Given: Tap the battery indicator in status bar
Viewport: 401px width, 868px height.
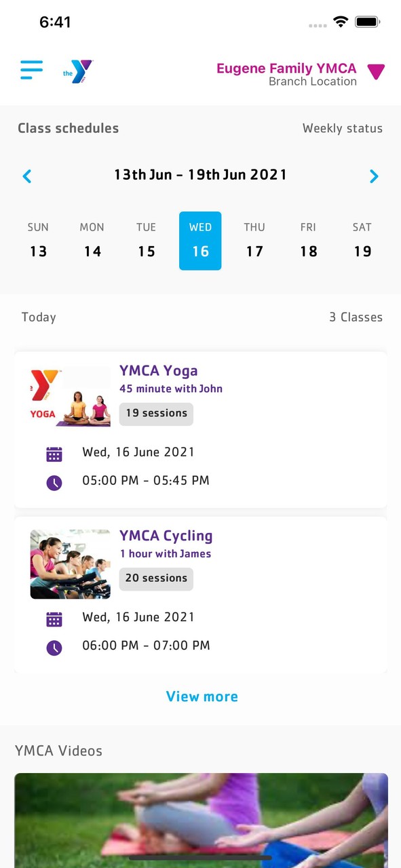Looking at the screenshot, I should coord(368,21).
